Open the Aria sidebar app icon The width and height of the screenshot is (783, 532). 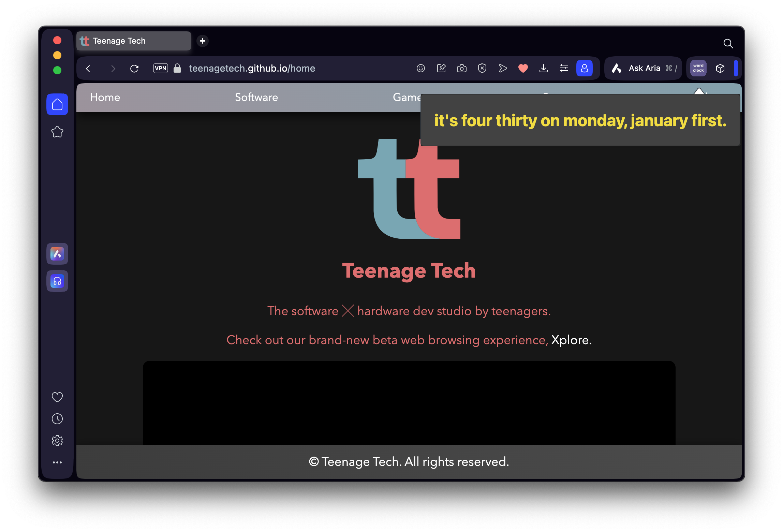(57, 254)
